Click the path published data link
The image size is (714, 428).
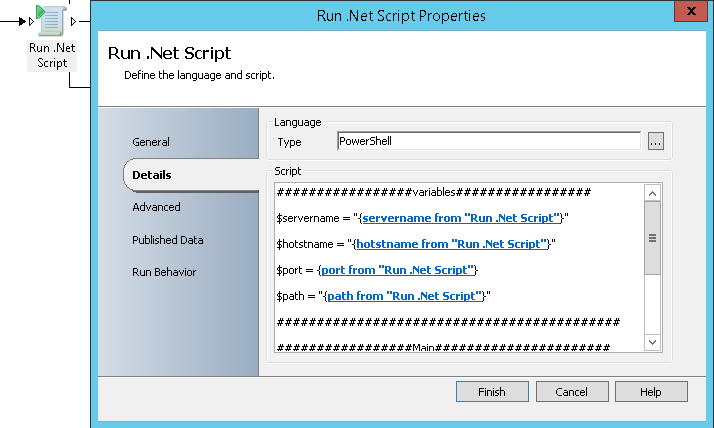click(x=405, y=296)
